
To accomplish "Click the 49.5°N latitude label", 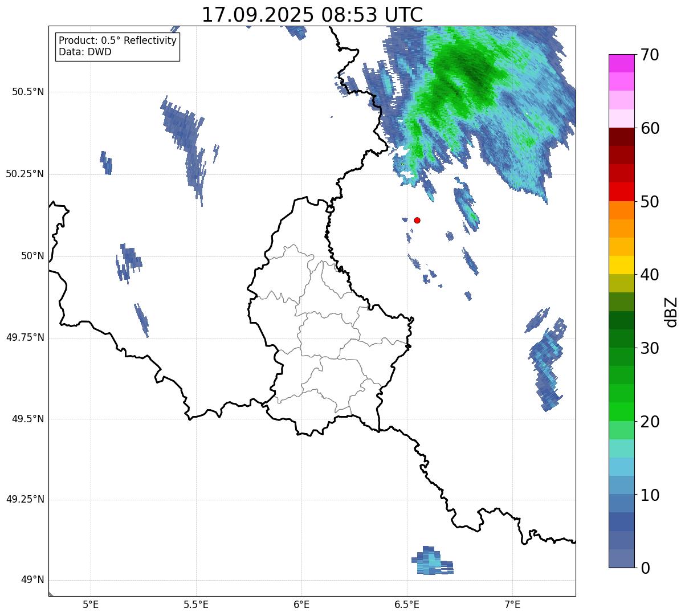I will (x=28, y=419).
